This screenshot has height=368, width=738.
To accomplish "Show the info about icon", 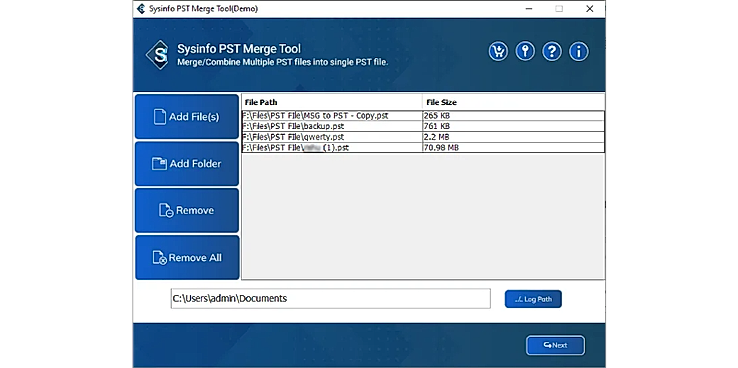I will 578,51.
